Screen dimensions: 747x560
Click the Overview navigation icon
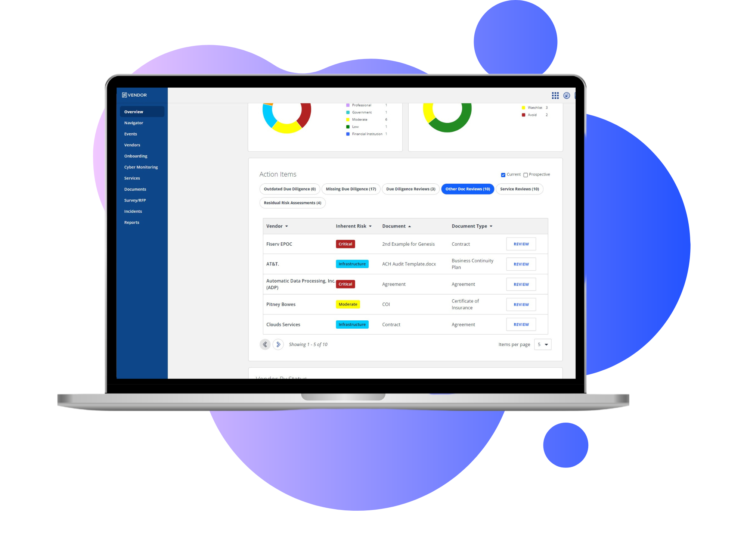point(133,112)
